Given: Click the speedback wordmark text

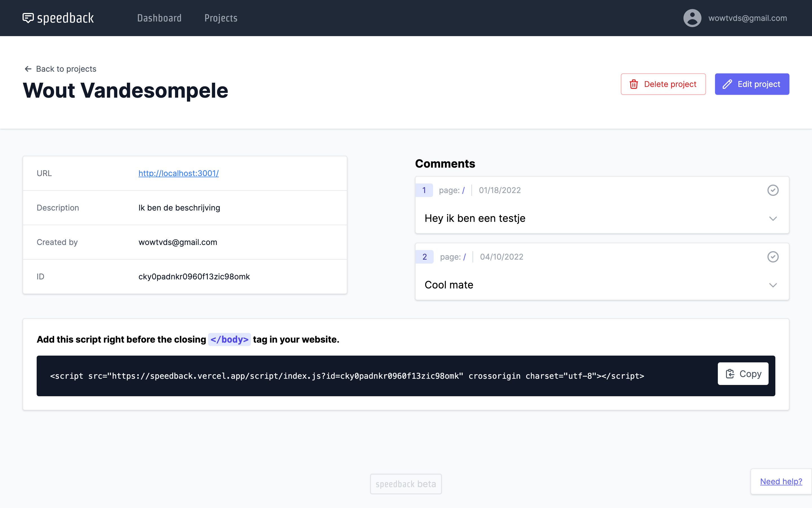Looking at the screenshot, I should point(65,18).
